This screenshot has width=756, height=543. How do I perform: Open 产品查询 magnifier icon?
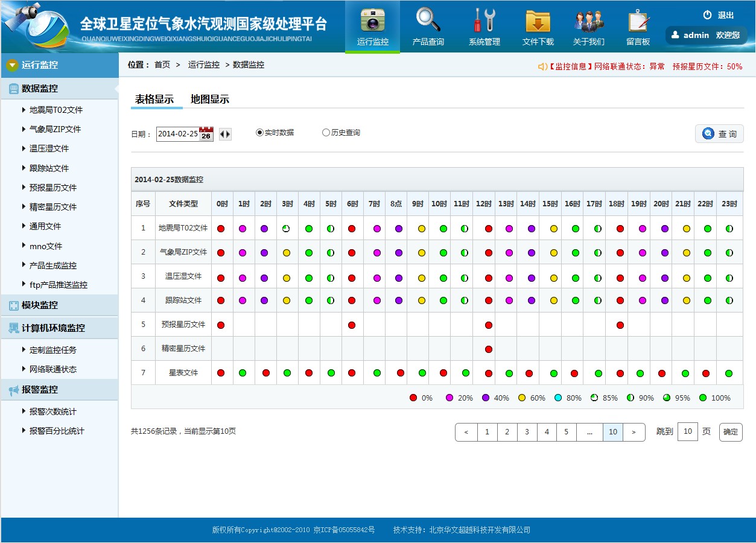428,20
